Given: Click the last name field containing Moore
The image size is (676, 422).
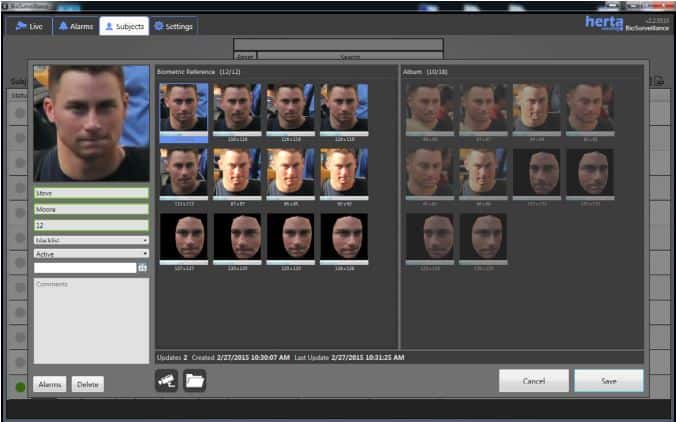Looking at the screenshot, I should tap(91, 210).
